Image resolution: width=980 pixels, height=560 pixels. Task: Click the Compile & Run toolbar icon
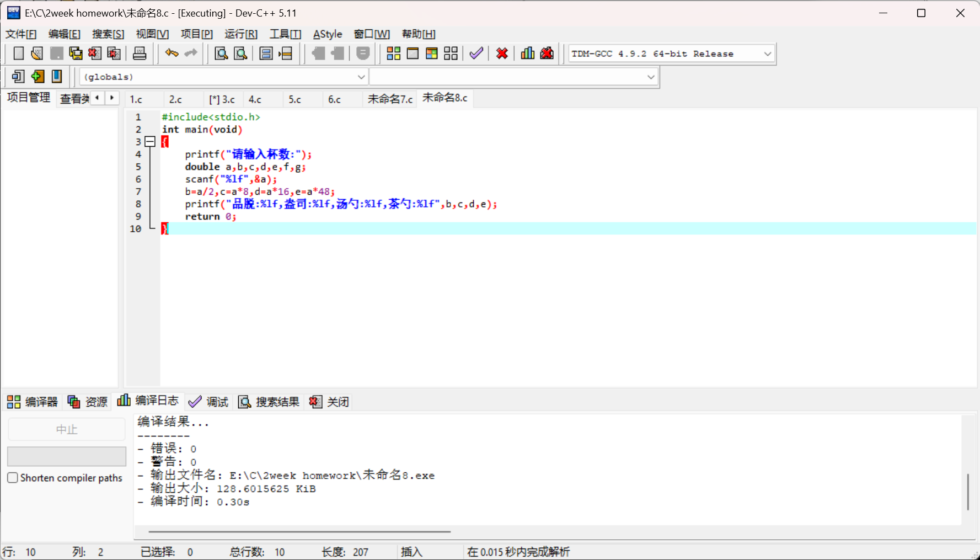coord(432,54)
